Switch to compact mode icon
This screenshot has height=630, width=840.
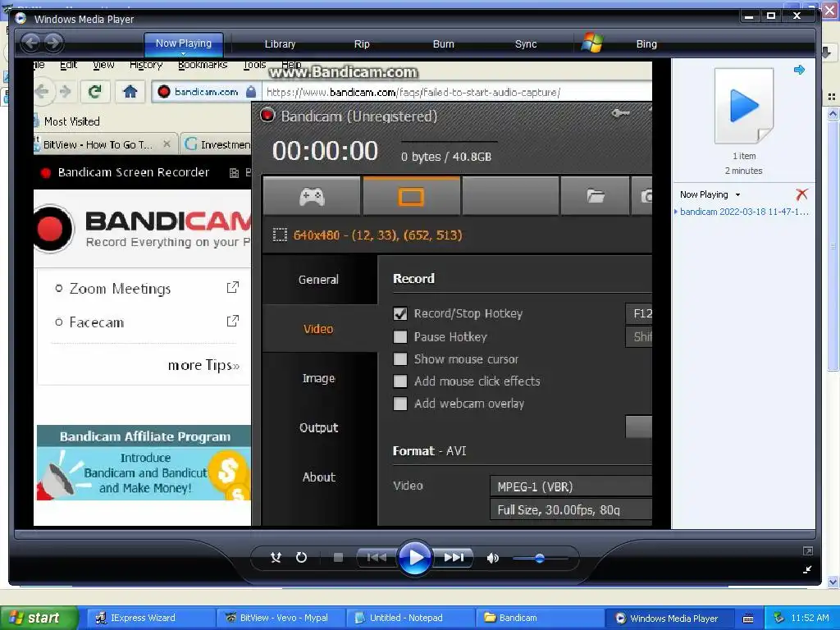(807, 569)
